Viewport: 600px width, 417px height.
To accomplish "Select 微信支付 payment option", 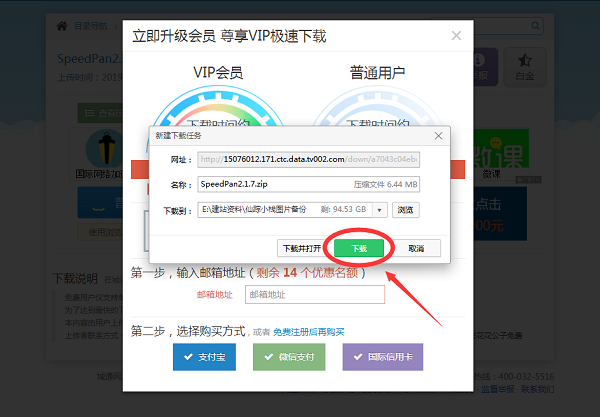I will point(289,357).
